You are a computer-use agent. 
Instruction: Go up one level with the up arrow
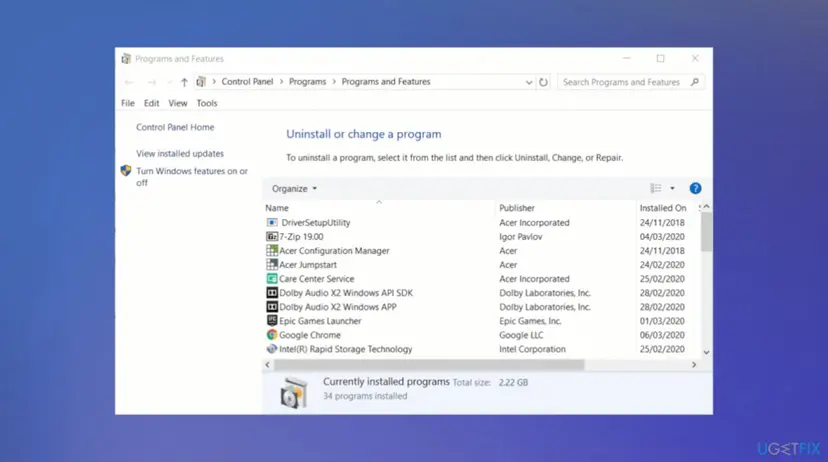pyautogui.click(x=184, y=82)
